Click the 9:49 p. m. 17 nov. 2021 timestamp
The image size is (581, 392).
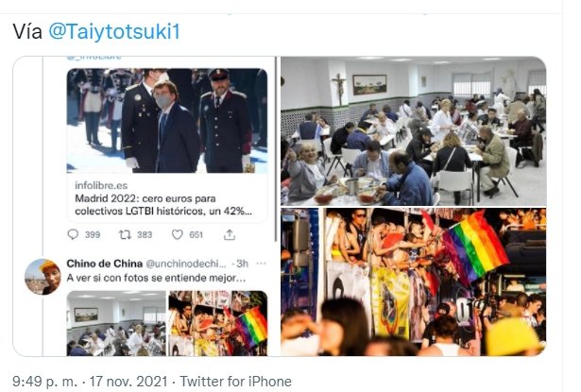click(90, 382)
